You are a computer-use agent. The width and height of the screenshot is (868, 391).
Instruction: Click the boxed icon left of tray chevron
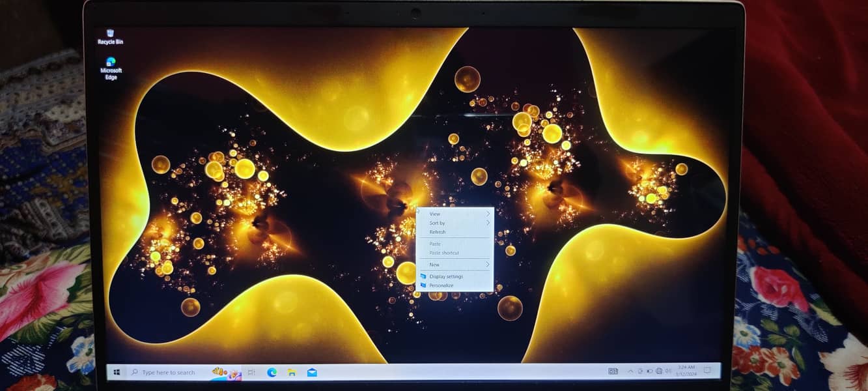(613, 371)
